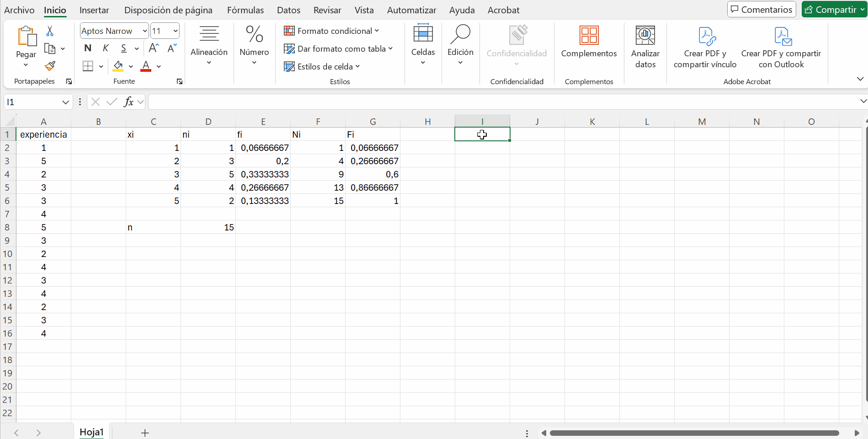The image size is (868, 439).
Task: Apply the yellow fill color swatch
Action: point(118,66)
